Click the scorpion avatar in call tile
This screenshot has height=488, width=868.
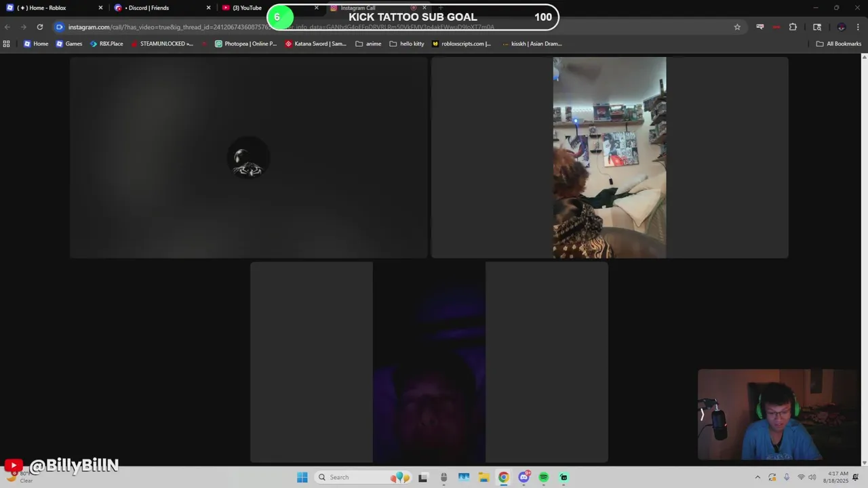point(248,158)
